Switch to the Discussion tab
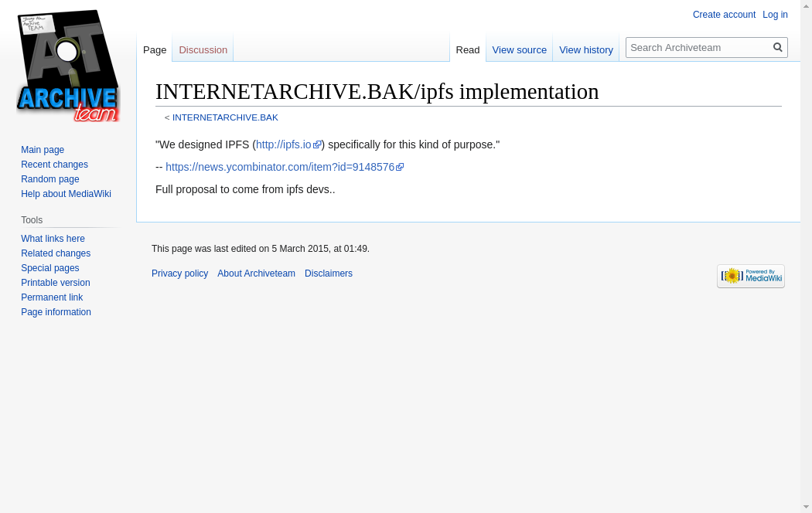This screenshot has height=513, width=812. pyautogui.click(x=203, y=50)
